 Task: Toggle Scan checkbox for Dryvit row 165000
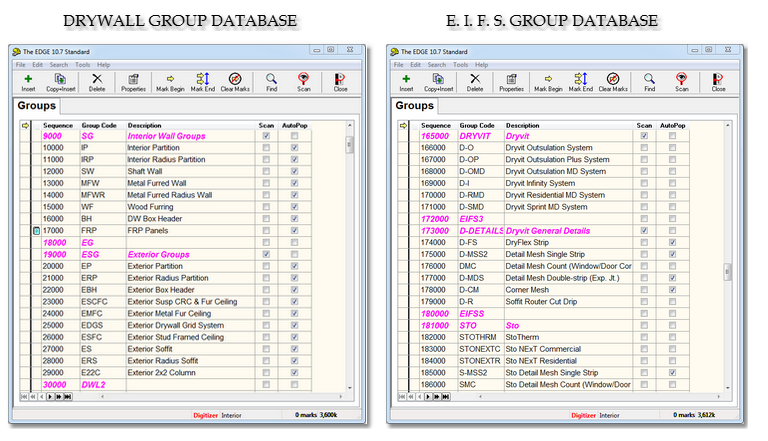[x=644, y=136]
